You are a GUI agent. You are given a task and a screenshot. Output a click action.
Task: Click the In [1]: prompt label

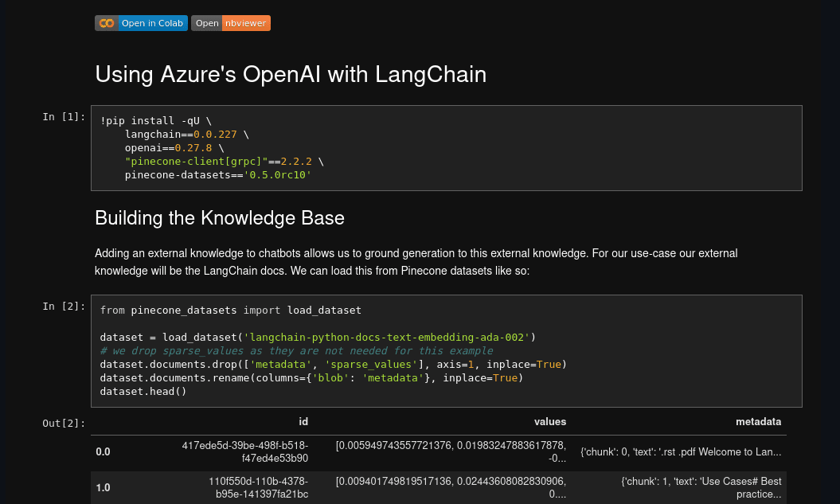coord(64,116)
